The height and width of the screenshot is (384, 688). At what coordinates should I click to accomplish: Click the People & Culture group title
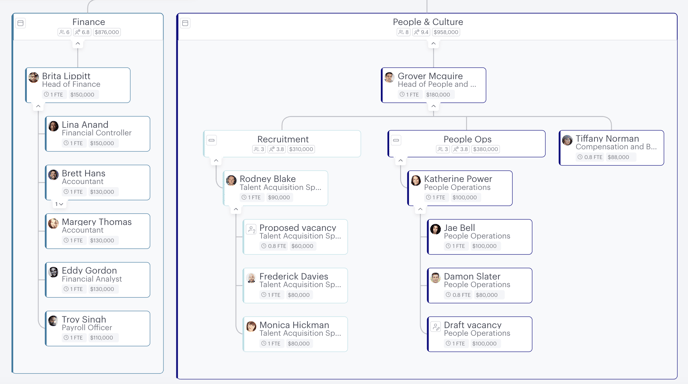[x=428, y=22]
